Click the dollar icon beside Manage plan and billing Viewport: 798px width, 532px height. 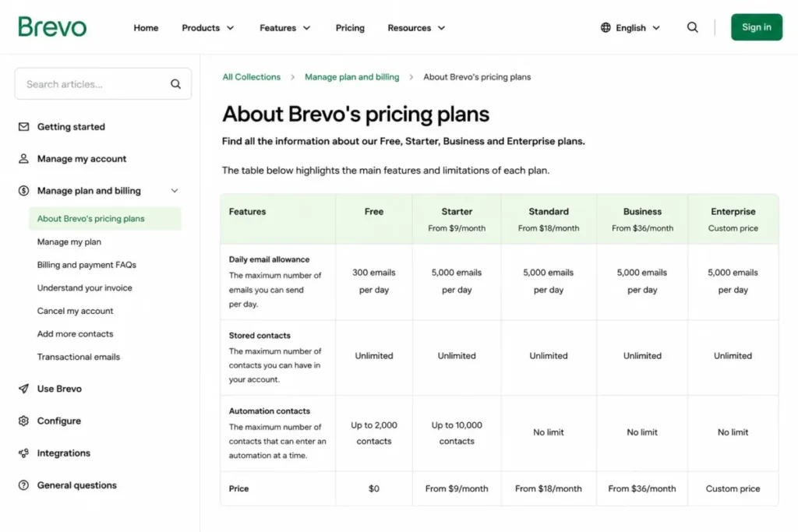(23, 191)
